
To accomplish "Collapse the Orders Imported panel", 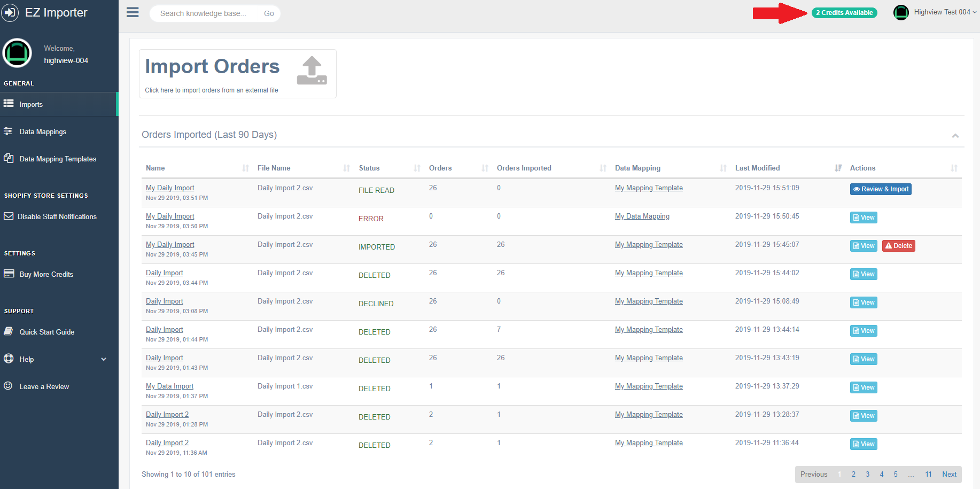I will click(x=955, y=136).
